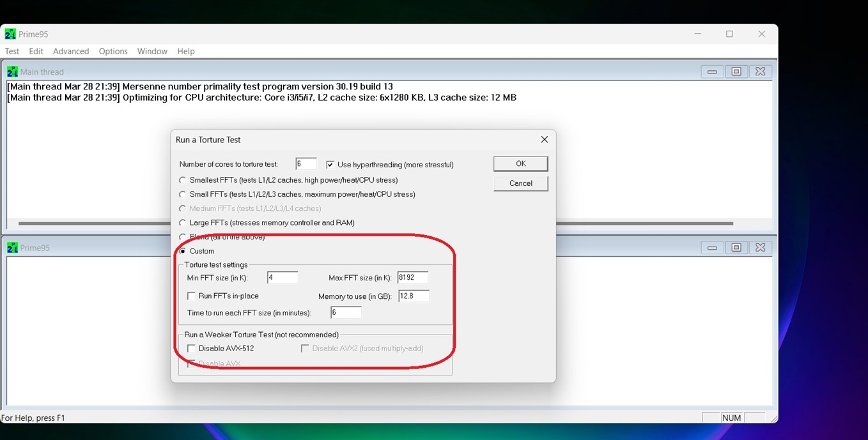This screenshot has width=868, height=440.
Task: Click the number of cores field
Action: click(306, 164)
